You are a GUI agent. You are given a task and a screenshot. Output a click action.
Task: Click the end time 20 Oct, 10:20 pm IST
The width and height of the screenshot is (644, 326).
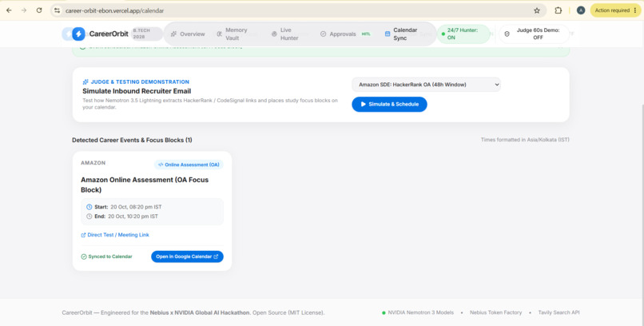(133, 217)
